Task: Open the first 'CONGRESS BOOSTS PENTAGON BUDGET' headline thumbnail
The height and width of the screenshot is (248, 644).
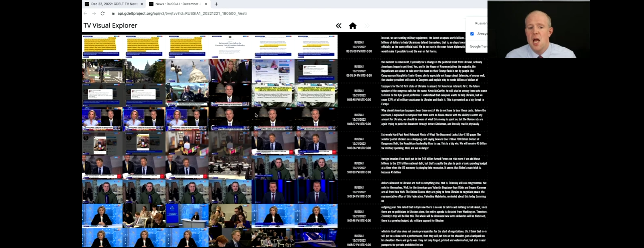Action: tap(273, 95)
